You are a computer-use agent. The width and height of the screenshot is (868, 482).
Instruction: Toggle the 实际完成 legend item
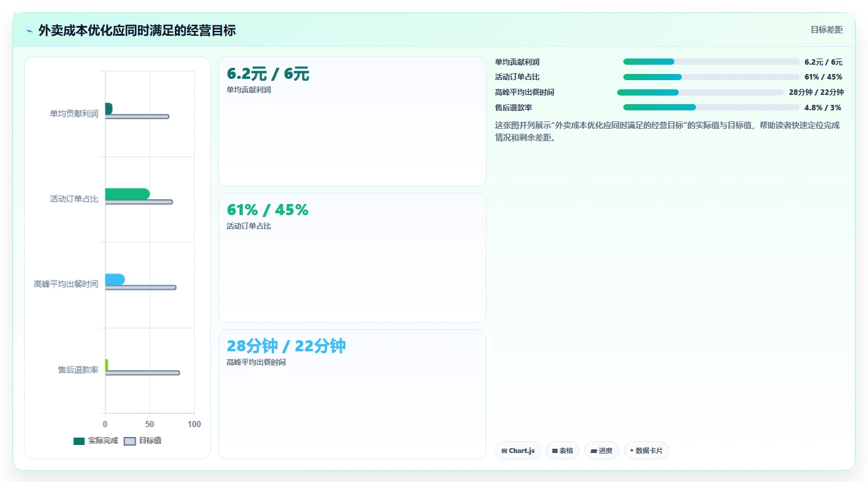96,441
